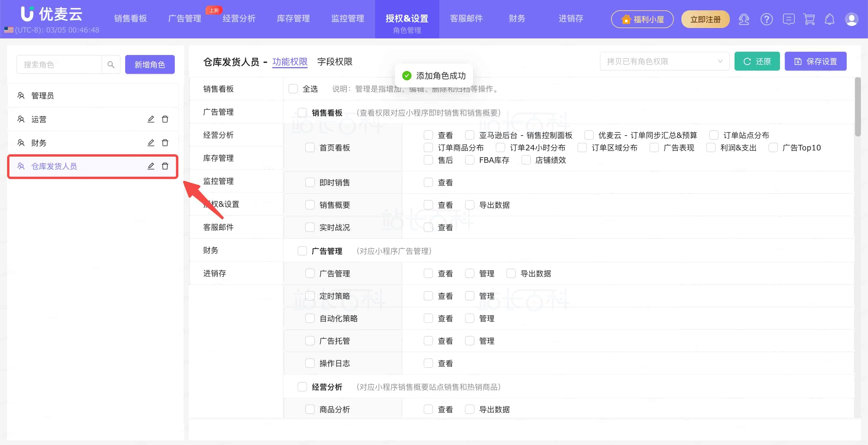Click 新增角色 button
Viewport: 868px width, 445px height.
coord(150,64)
